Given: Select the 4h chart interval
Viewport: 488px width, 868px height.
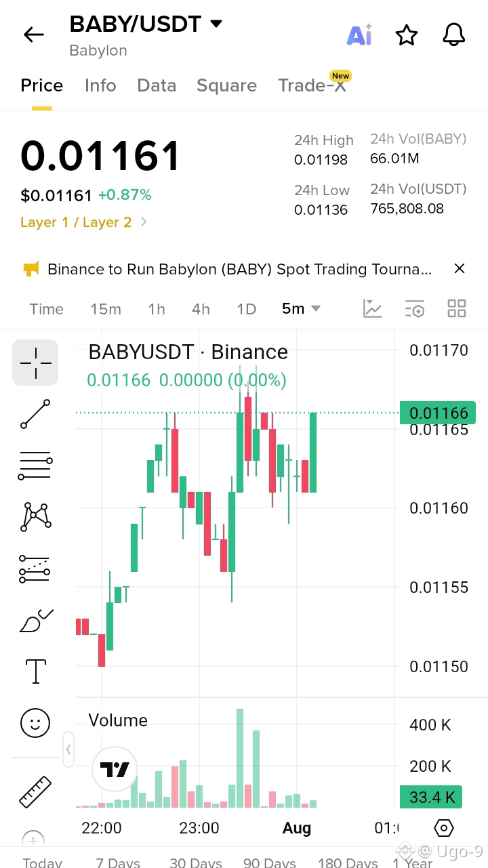Looking at the screenshot, I should pyautogui.click(x=201, y=309).
